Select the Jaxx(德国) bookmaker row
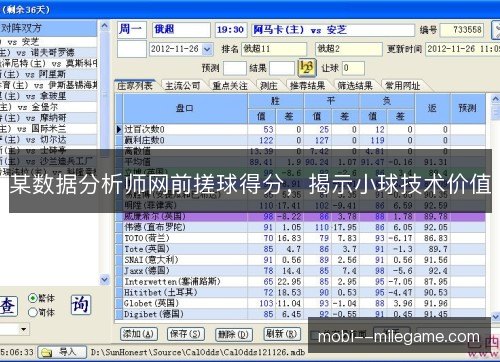Viewport: 500px width, 362px height. pos(301,271)
